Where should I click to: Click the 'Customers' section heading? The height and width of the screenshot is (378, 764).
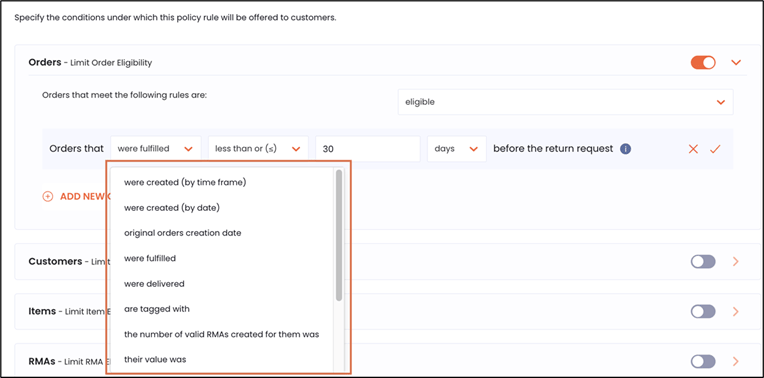pyautogui.click(x=55, y=262)
